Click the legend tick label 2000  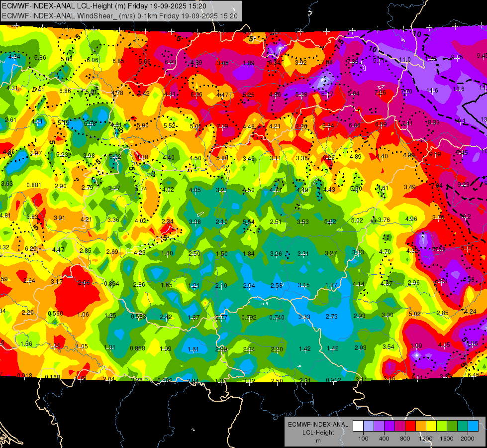pyautogui.click(x=468, y=439)
